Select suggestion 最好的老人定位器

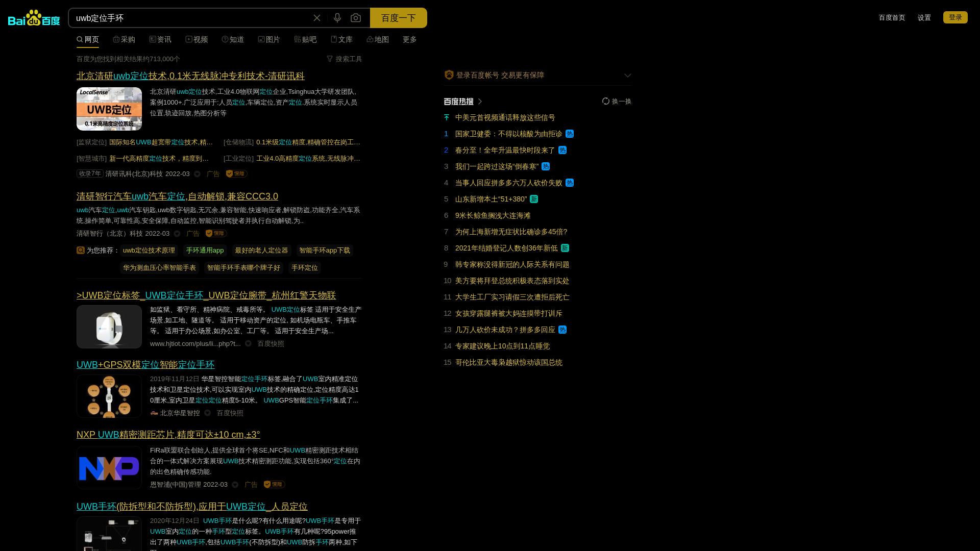click(x=262, y=251)
